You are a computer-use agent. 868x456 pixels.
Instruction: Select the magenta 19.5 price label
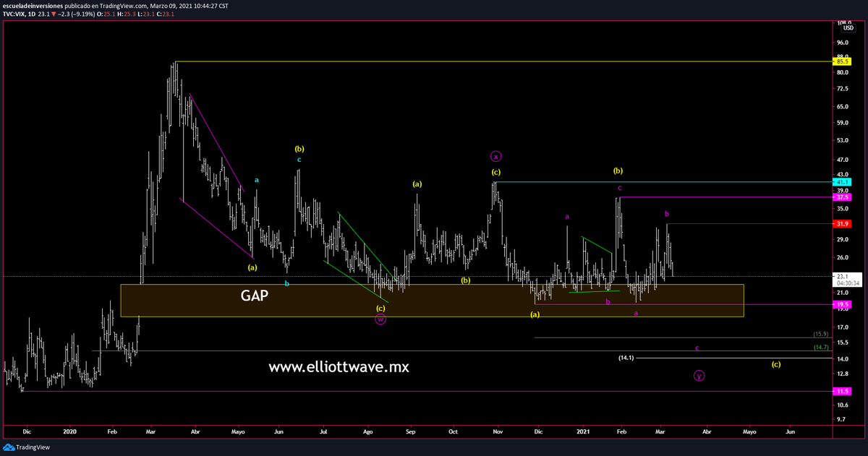pos(842,305)
